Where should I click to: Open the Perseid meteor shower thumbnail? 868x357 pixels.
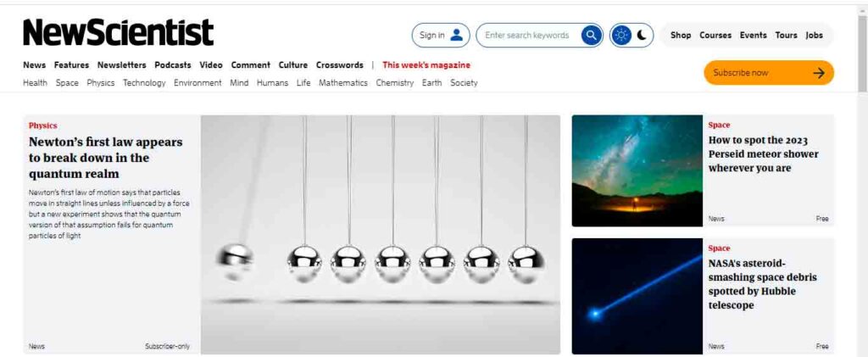(x=637, y=170)
